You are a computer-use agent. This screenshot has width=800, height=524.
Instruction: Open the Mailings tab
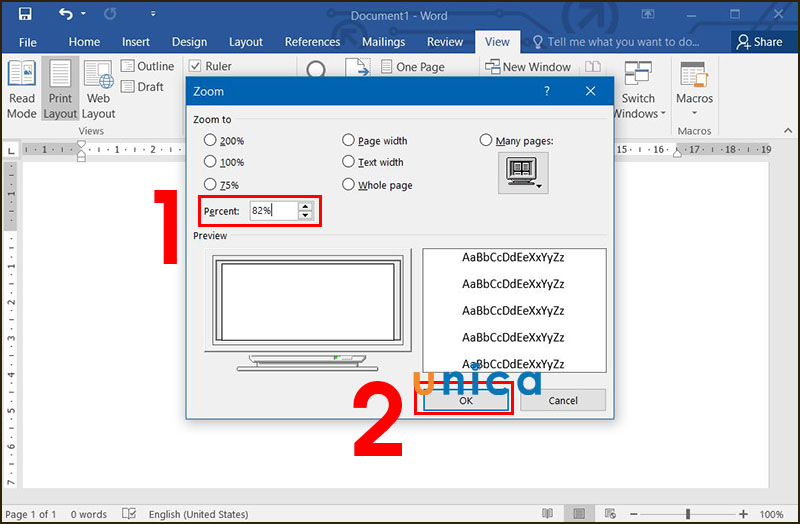click(383, 42)
